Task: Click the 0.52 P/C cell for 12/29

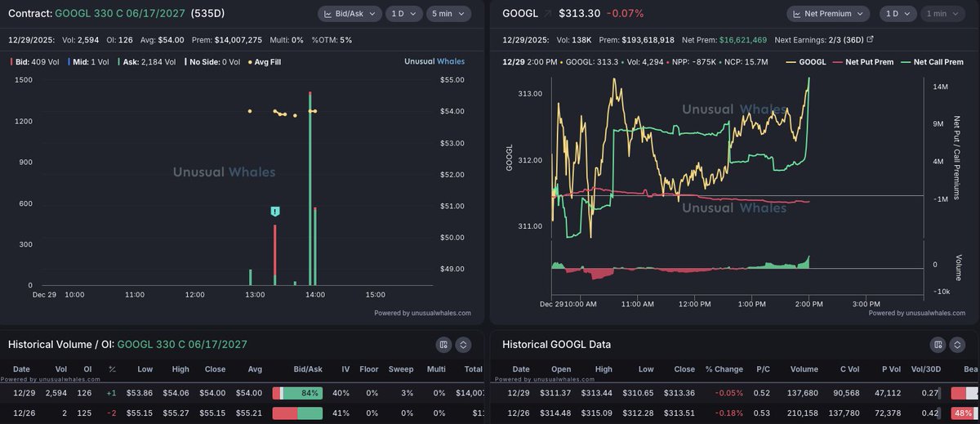Action: (762, 393)
